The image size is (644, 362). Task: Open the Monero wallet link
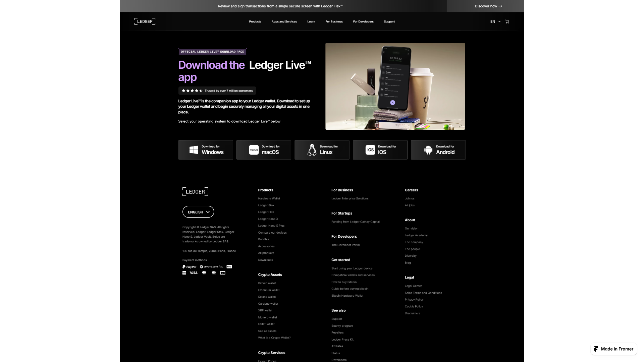coord(268,317)
